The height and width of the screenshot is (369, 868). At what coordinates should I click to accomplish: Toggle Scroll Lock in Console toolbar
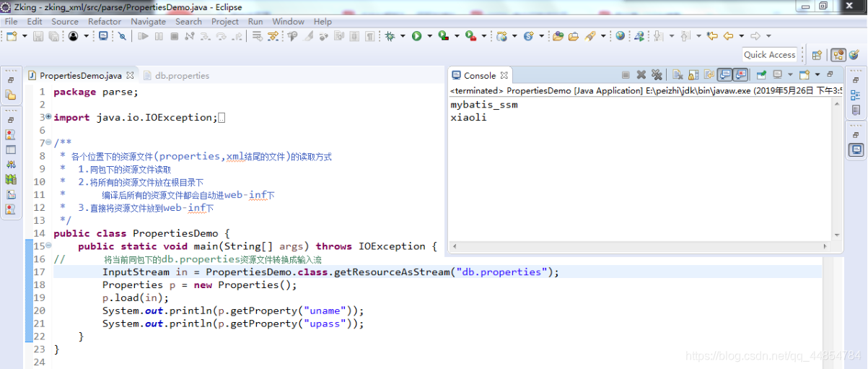click(693, 74)
